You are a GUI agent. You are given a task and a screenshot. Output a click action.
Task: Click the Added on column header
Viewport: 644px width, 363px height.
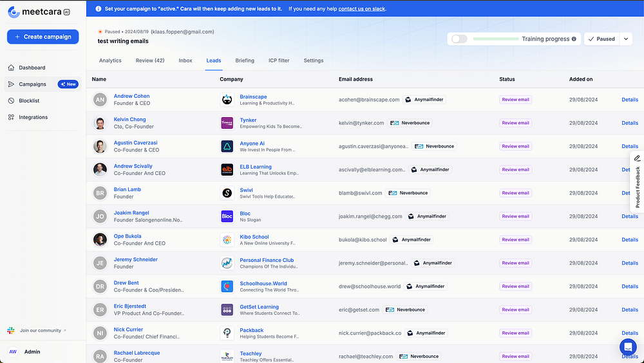click(581, 79)
